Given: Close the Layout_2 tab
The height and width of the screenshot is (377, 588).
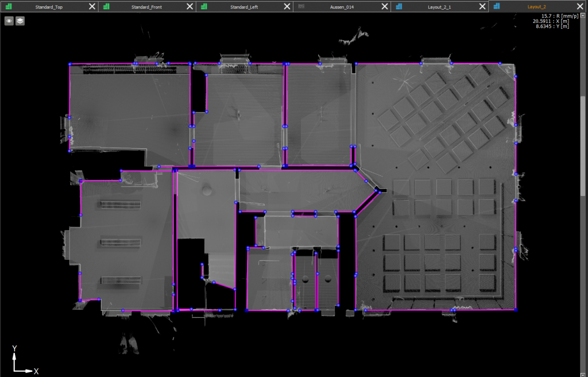Looking at the screenshot, I should click(x=580, y=6).
